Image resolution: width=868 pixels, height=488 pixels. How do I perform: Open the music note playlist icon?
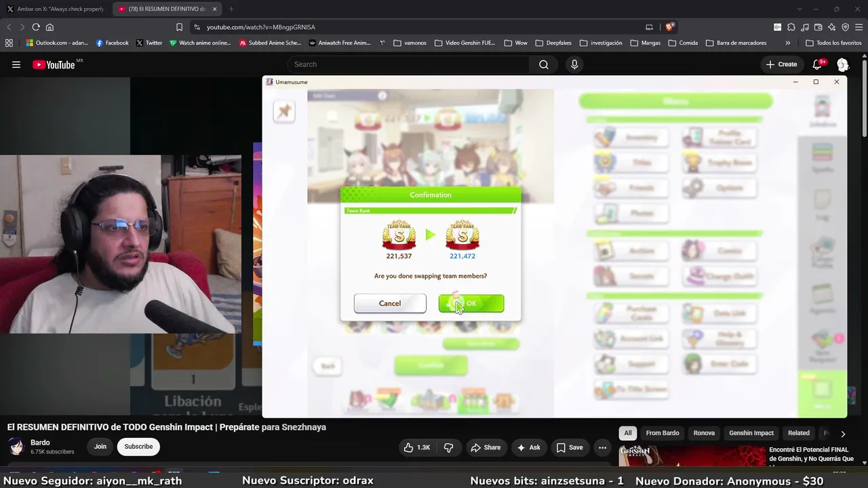tap(804, 27)
